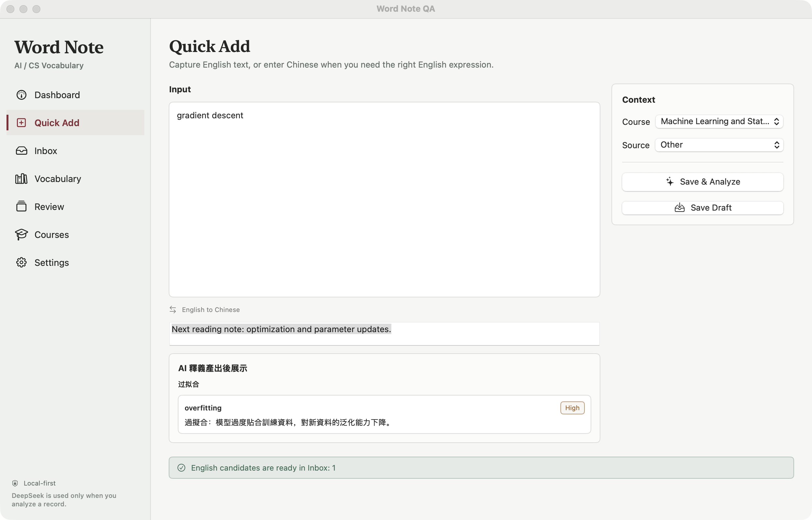Switch to the Vocabulary section
Viewport: 812px width, 520px height.
coord(75,179)
